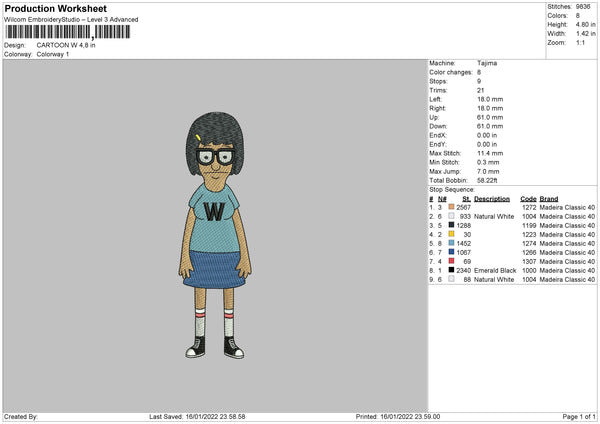Click the Height value '4.80 in'
The image size is (600, 424).
pos(585,24)
